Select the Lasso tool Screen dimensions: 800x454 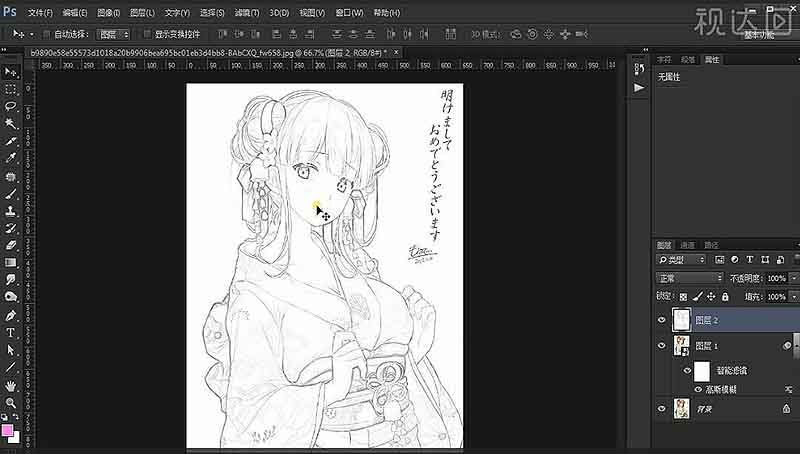pos(10,106)
